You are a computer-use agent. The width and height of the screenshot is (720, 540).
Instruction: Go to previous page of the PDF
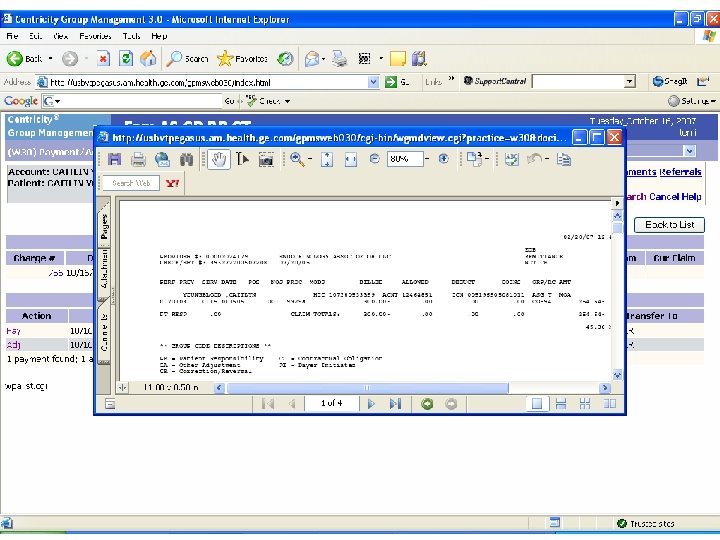tap(292, 404)
